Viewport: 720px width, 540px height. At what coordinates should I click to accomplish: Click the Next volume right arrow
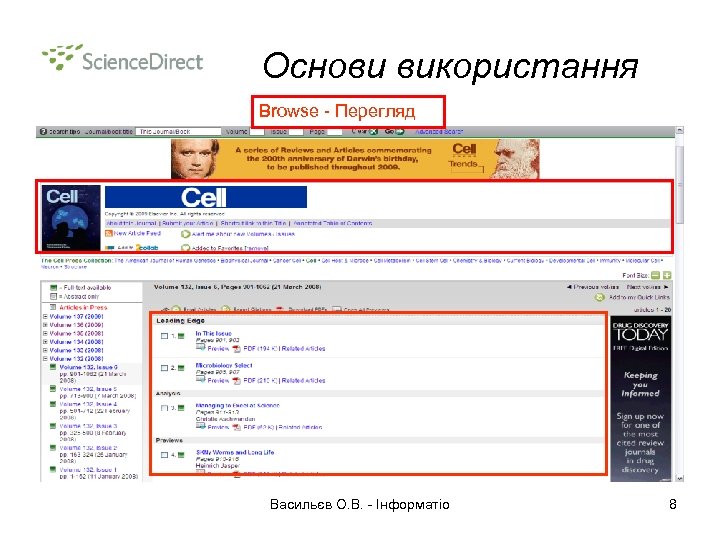click(x=666, y=287)
